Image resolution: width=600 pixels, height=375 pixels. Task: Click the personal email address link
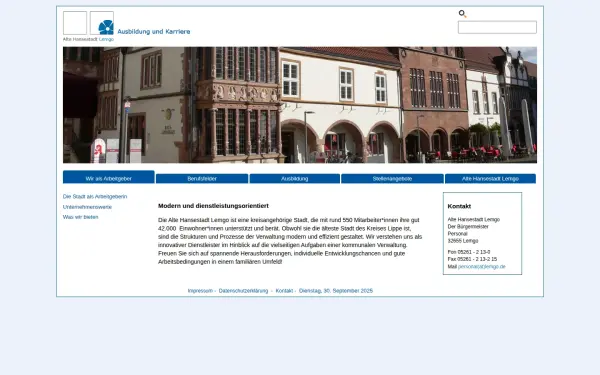482,267
